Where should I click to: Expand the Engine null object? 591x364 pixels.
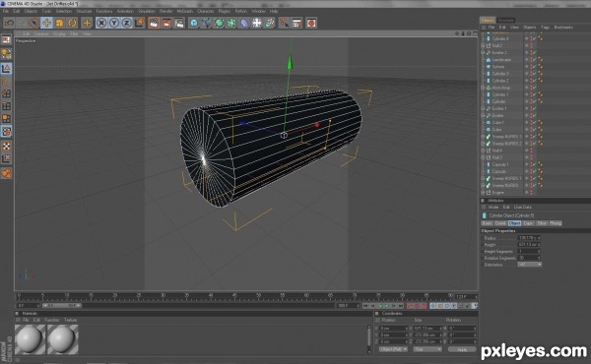pos(483,193)
